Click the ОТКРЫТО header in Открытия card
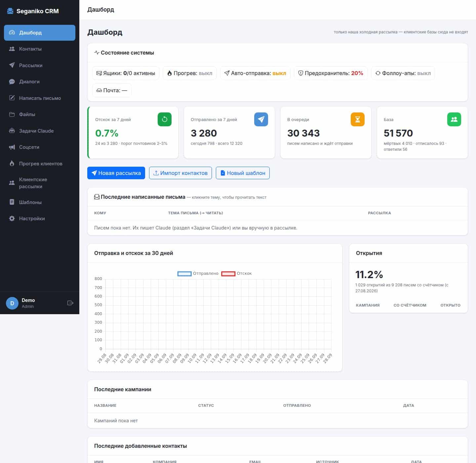 pyautogui.click(x=450, y=305)
